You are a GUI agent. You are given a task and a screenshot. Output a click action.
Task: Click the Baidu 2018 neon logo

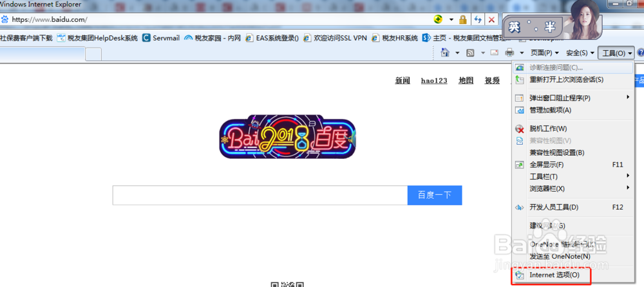(x=287, y=136)
